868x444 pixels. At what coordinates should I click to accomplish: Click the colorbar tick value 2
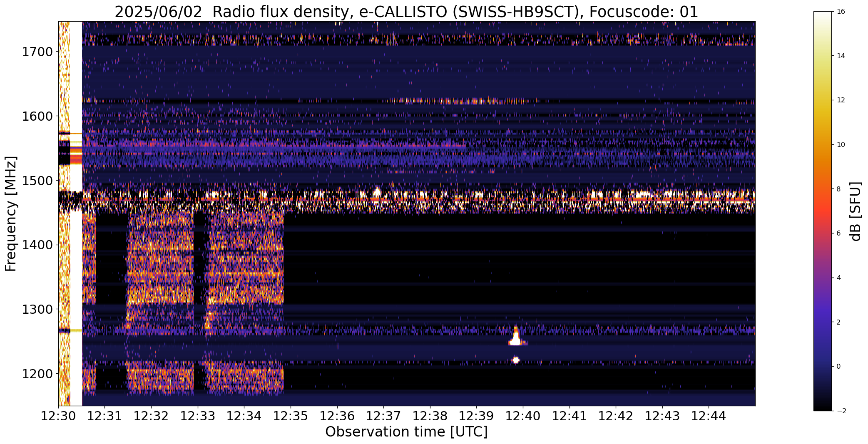[838, 322]
